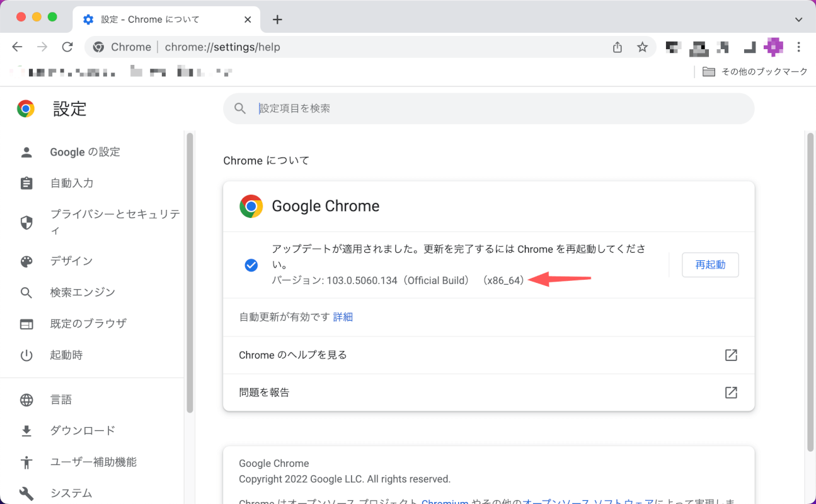Click the Chrome について heading

tap(267, 161)
